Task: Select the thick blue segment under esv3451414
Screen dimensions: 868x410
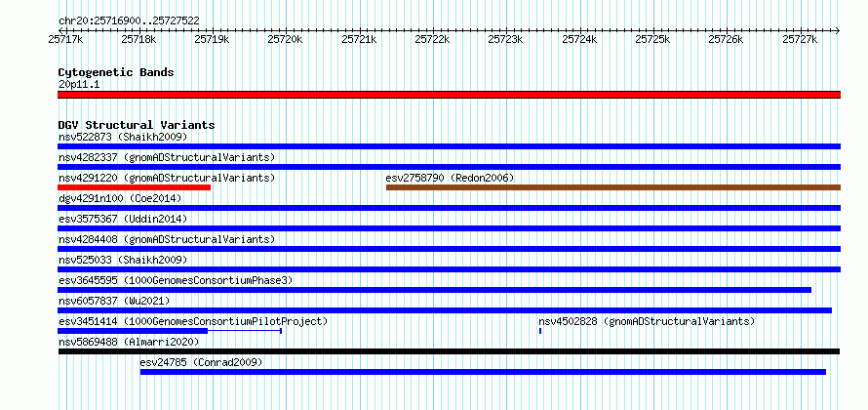Action: (133, 331)
